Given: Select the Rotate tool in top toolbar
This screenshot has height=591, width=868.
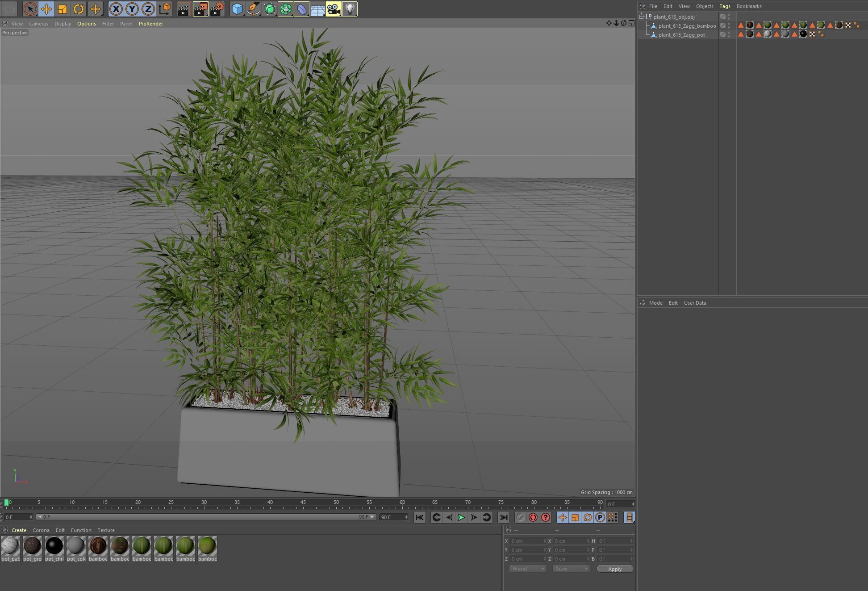Looking at the screenshot, I should click(x=79, y=9).
